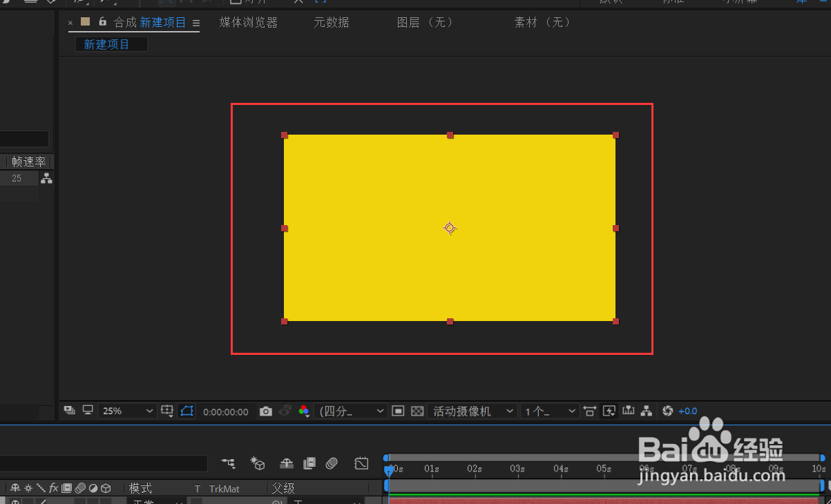Click the composition color label swatch
The width and height of the screenshot is (831, 504).
click(86, 21)
